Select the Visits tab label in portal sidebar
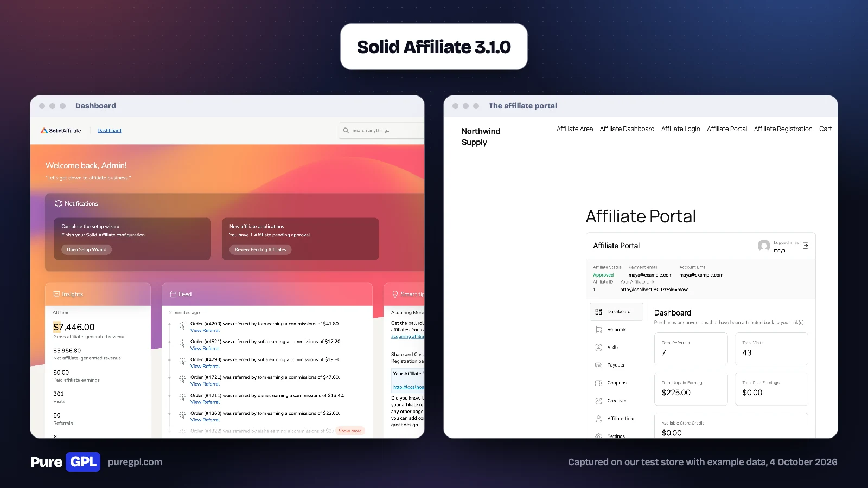This screenshot has width=868, height=488. (613, 347)
